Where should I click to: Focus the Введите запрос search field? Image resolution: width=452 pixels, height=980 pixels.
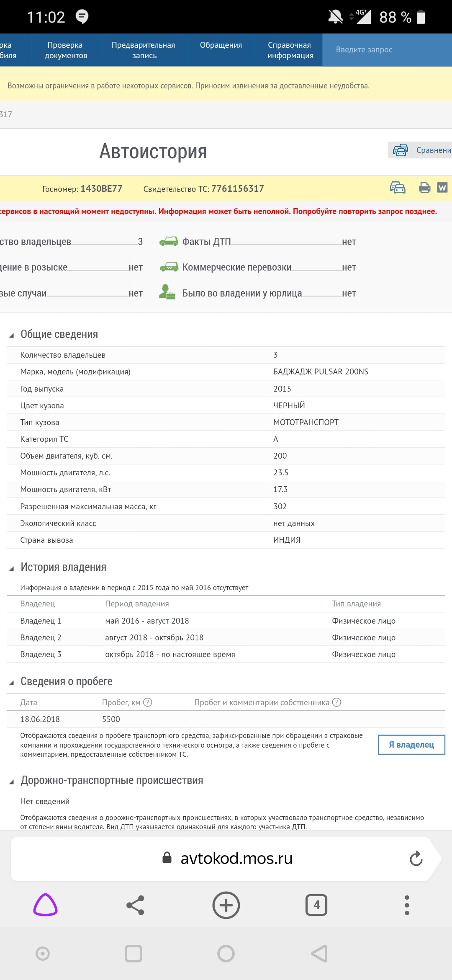click(x=387, y=50)
